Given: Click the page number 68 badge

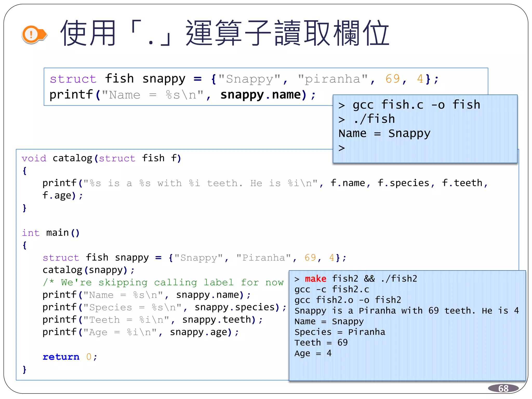Looking at the screenshot, I should [x=503, y=388].
